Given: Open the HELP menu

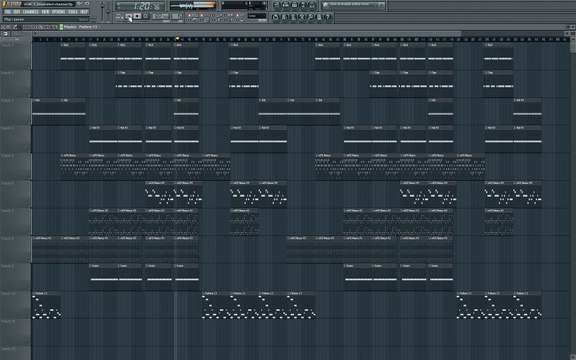Looking at the screenshot, I should coord(84,12).
